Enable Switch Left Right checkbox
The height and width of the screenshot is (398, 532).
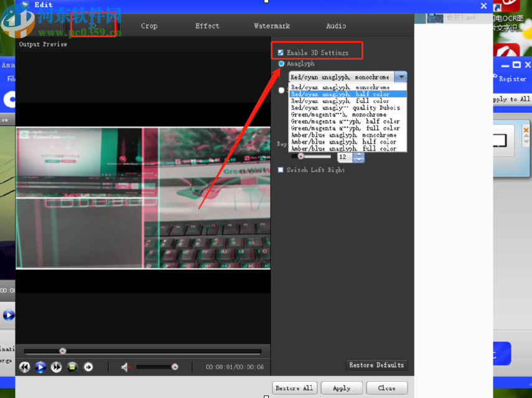pyautogui.click(x=281, y=170)
